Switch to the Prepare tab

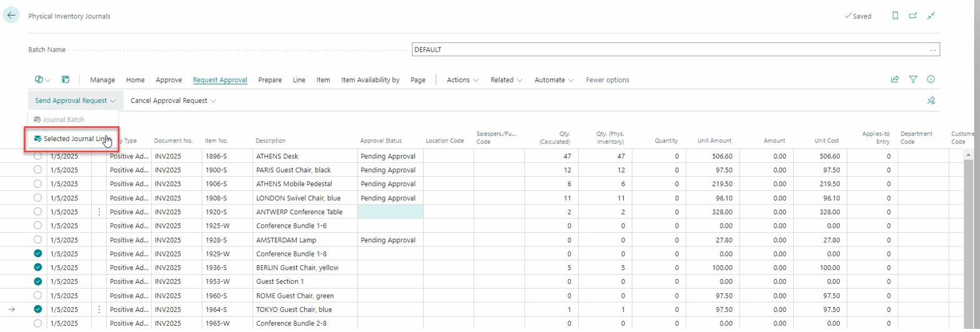pos(269,80)
